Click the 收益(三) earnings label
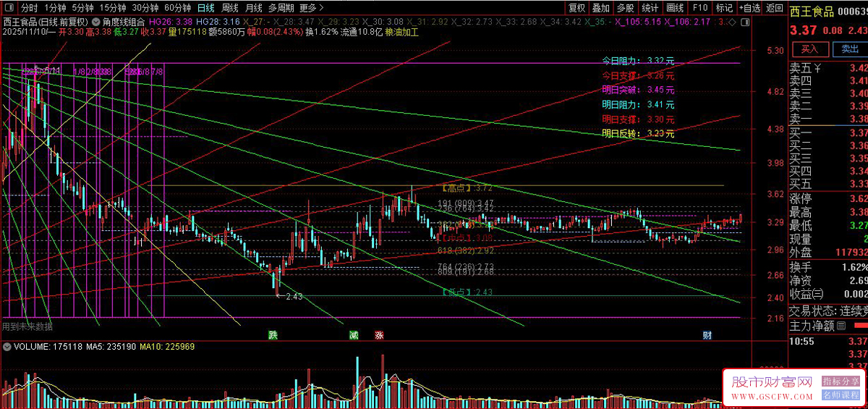The width and height of the screenshot is (868, 409). [x=807, y=293]
